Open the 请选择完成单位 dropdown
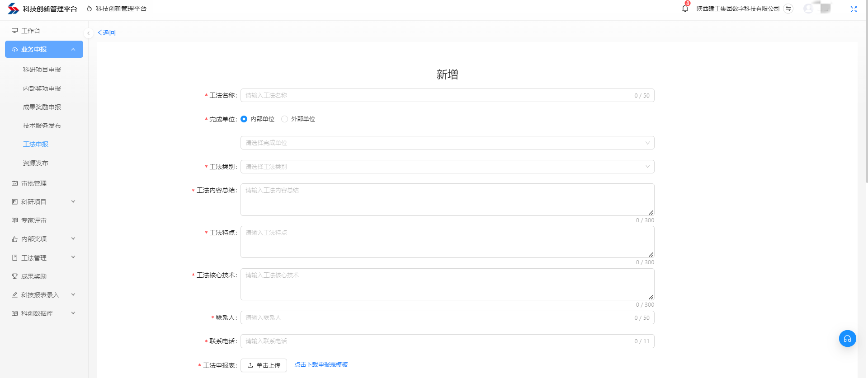 tap(447, 143)
